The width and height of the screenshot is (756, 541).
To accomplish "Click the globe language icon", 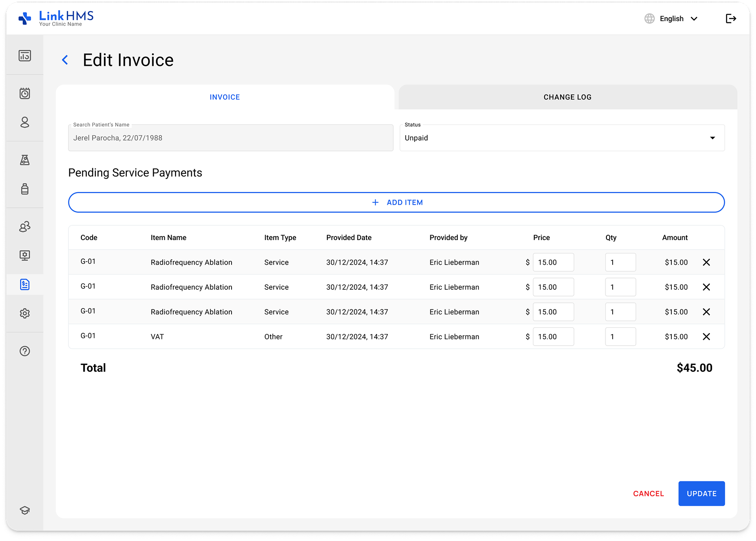I will point(649,18).
